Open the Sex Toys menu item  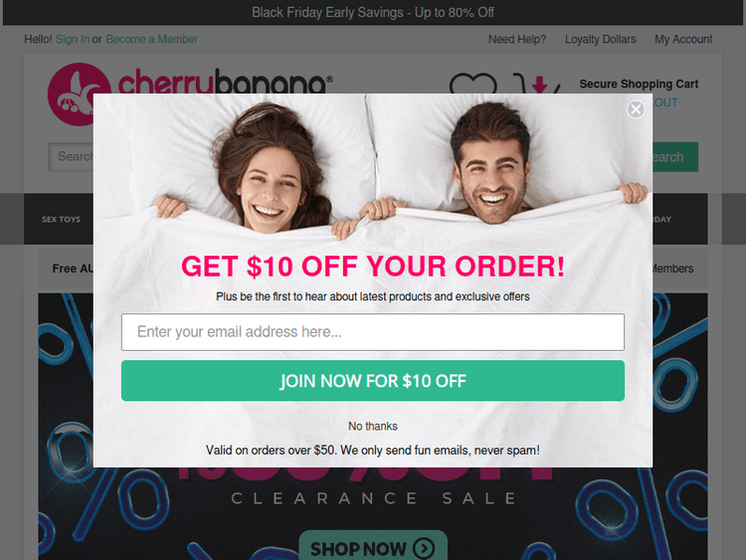(x=61, y=220)
